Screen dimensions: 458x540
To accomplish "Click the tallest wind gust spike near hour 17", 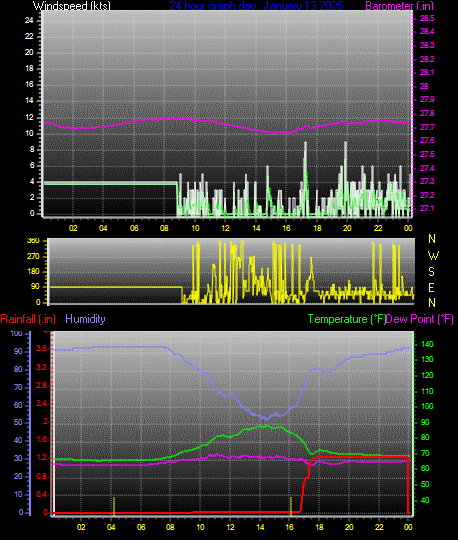I will [305, 178].
